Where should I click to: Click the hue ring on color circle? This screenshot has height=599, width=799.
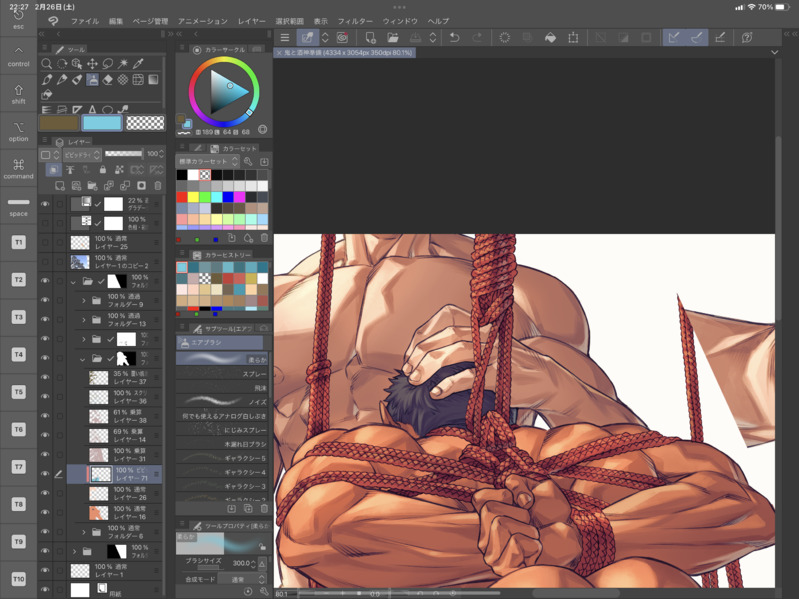224,61
